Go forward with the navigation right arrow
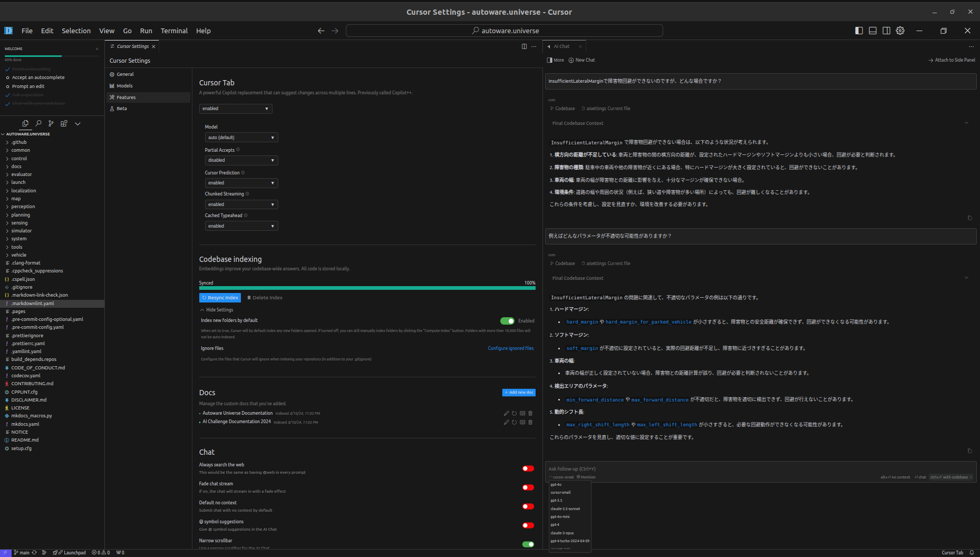The image size is (980, 557). (335, 31)
